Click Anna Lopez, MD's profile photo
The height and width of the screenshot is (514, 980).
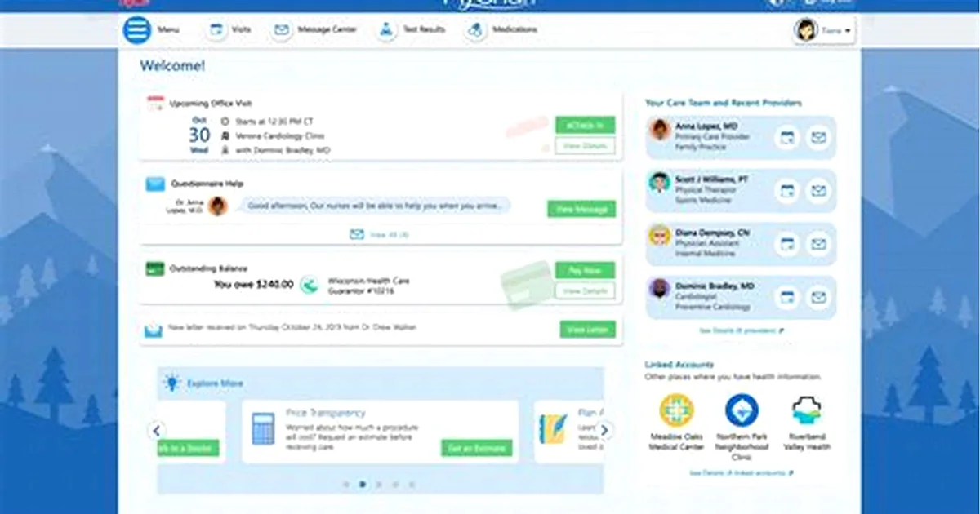click(x=660, y=131)
